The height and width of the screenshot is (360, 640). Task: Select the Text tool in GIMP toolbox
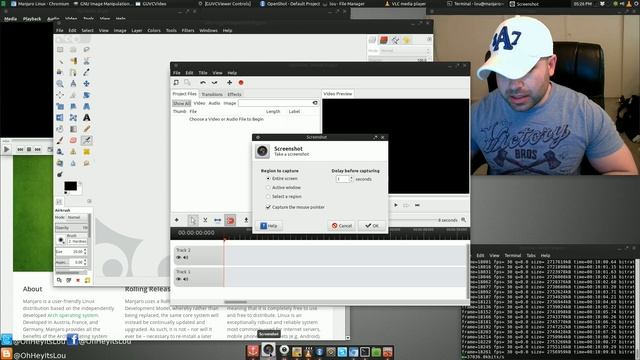point(86,118)
